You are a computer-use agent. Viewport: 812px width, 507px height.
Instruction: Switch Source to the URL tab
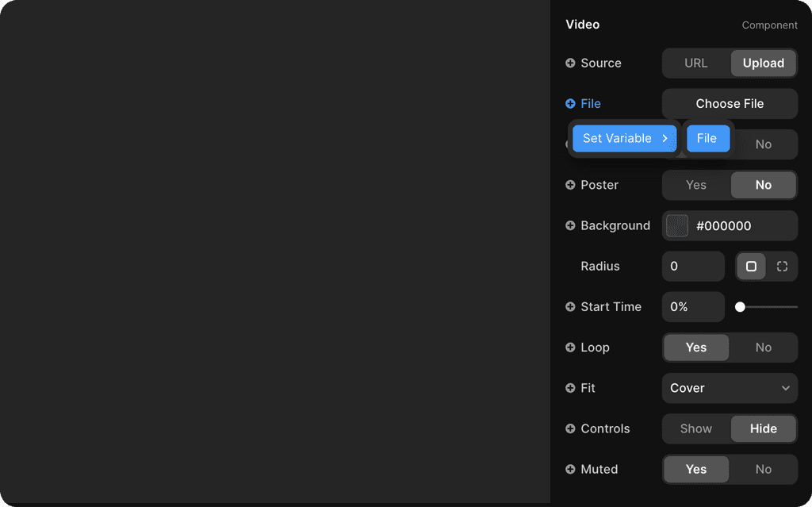coord(694,63)
